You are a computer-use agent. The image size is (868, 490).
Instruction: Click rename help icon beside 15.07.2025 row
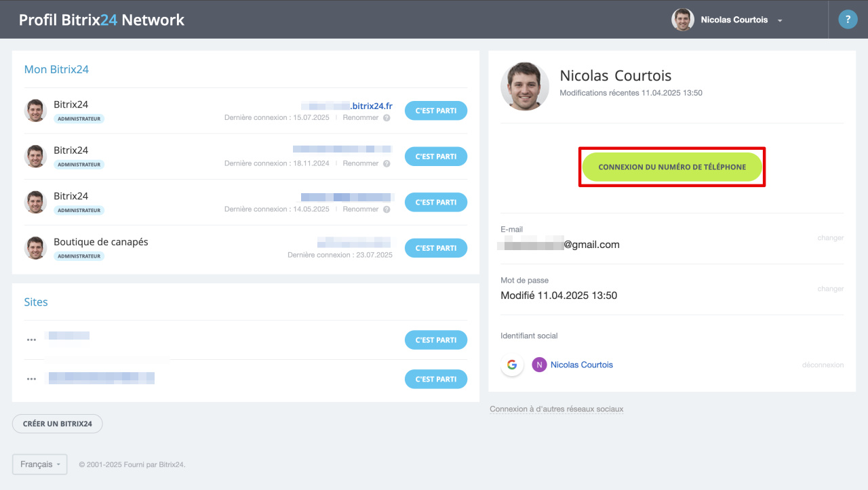[x=387, y=118]
